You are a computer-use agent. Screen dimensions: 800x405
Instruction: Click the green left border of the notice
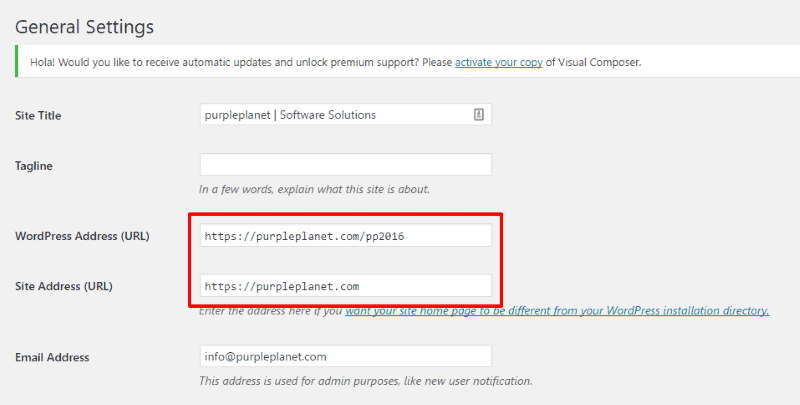point(17,62)
